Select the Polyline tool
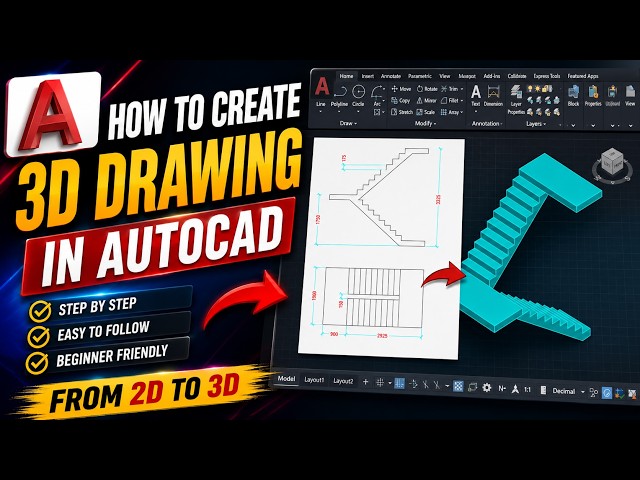This screenshot has height=480, width=640. (339, 98)
